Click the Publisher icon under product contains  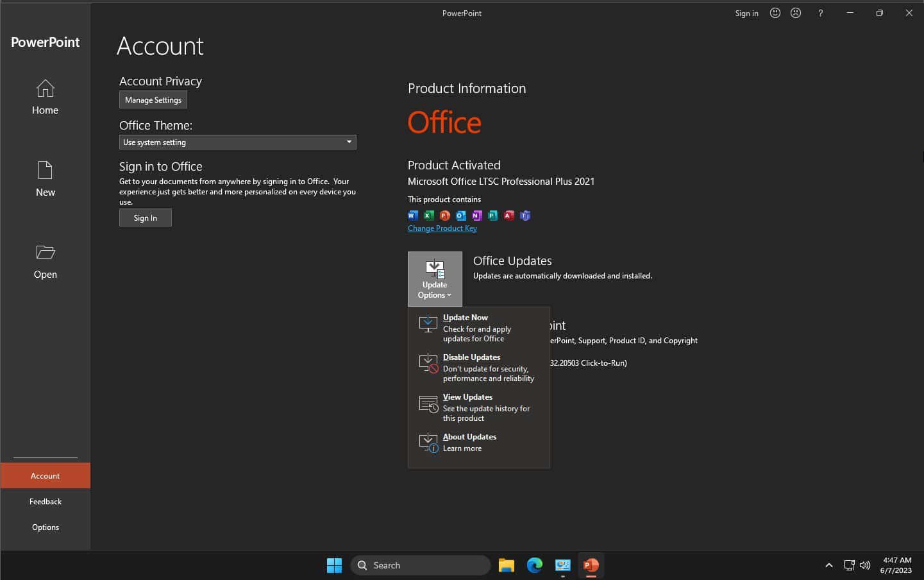pos(493,216)
